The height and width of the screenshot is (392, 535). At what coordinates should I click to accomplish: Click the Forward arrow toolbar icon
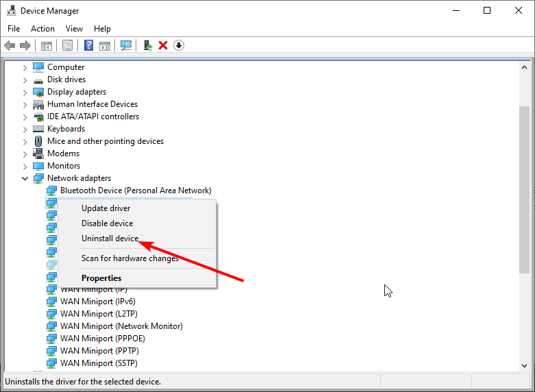(25, 45)
